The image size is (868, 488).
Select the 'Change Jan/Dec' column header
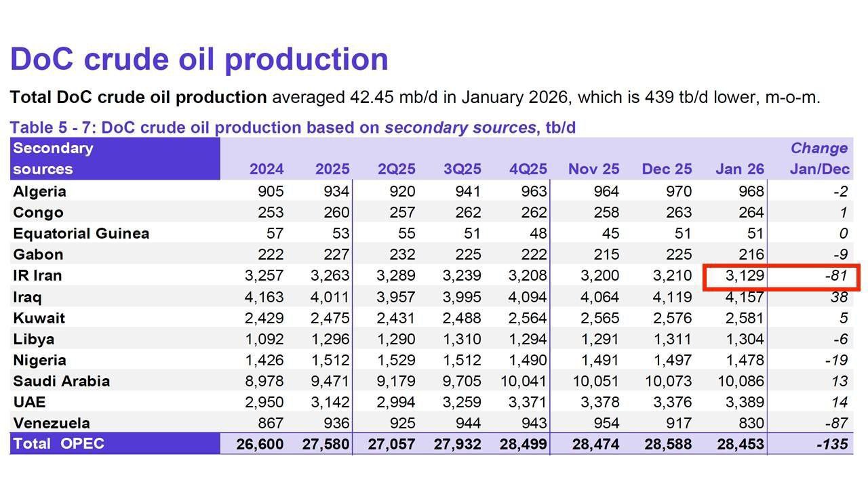(x=818, y=159)
